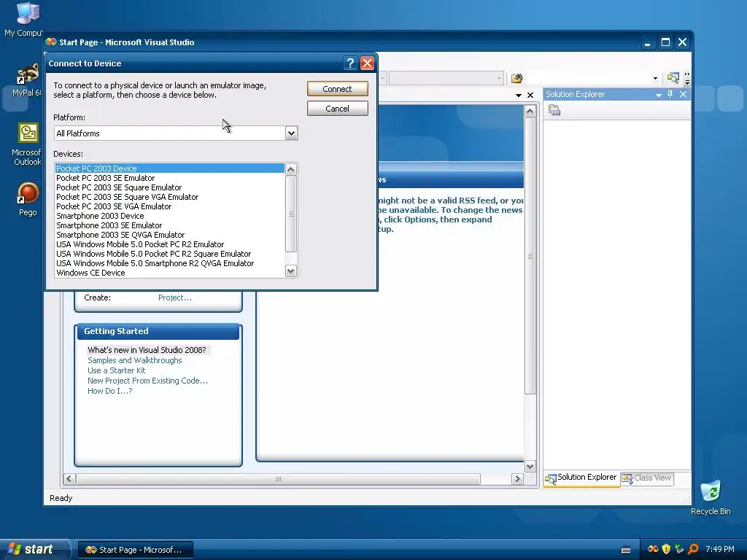Select Pocket PC 2003 SE VGA Emulator
Viewport: 747px width, 560px height.
tap(170, 206)
